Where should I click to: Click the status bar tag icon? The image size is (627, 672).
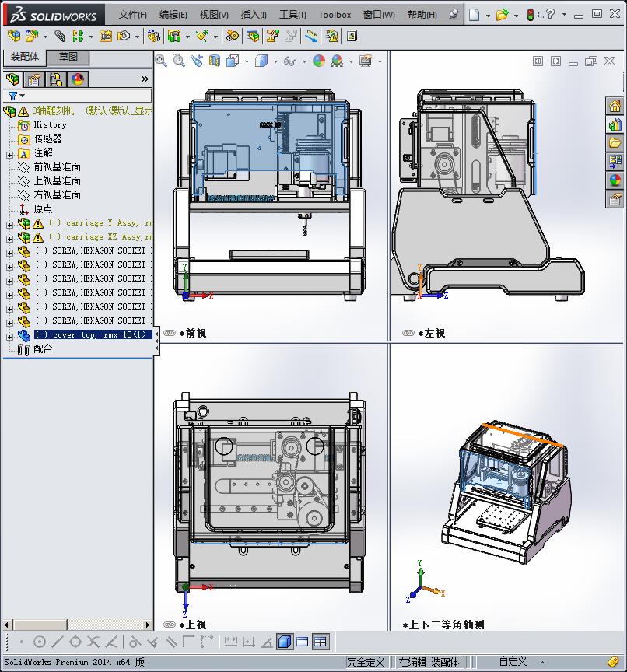pos(613,662)
